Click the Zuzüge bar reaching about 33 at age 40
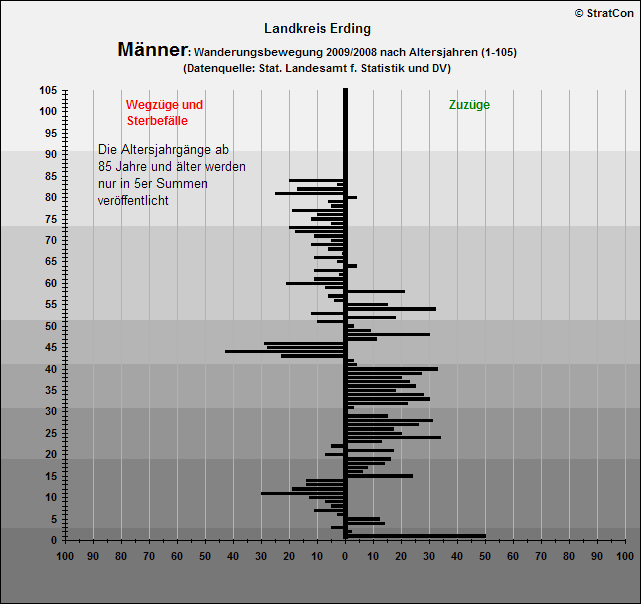Viewport: 641px width, 604px height. click(393, 369)
